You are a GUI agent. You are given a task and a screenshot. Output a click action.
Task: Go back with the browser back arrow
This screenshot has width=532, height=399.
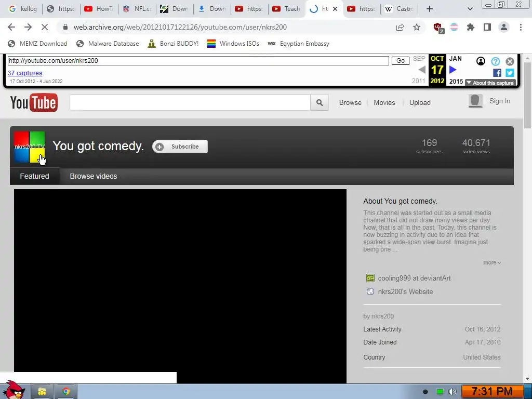[11, 27]
